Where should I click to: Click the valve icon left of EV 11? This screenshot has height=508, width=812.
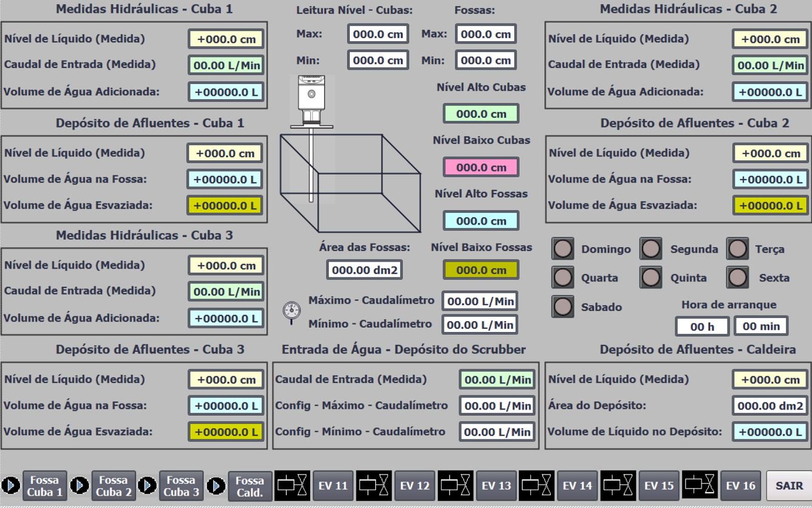293,486
